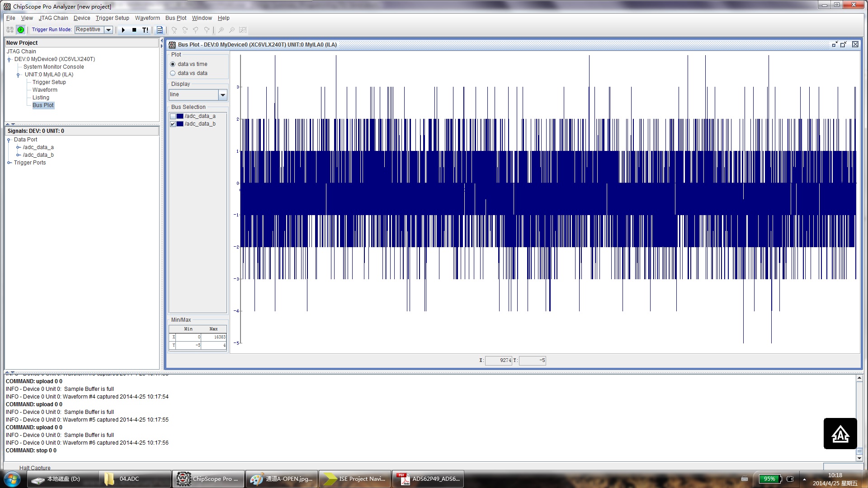This screenshot has height=488, width=868.
Task: Select Bus Plot in project tree
Action: coord(43,105)
